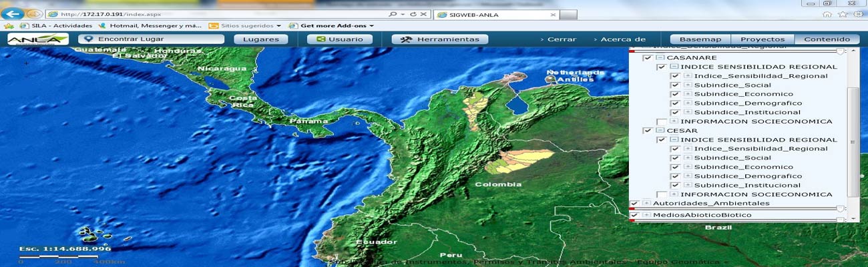Click the browser back arrow button
This screenshot has height=267, width=868.
[15, 14]
